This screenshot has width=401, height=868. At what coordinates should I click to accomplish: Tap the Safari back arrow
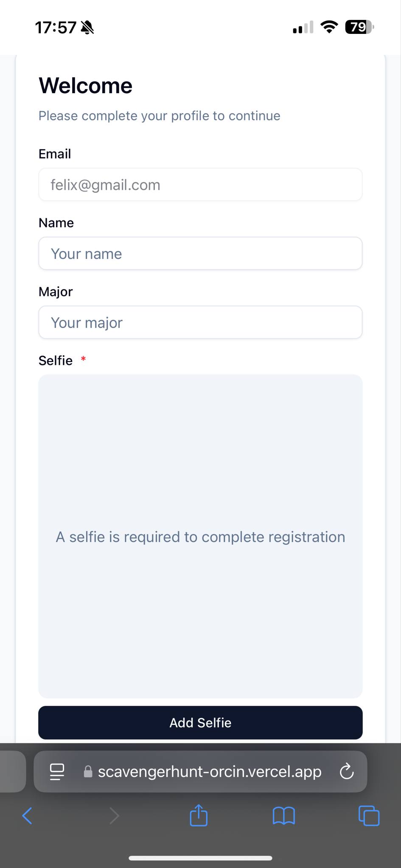point(27,815)
